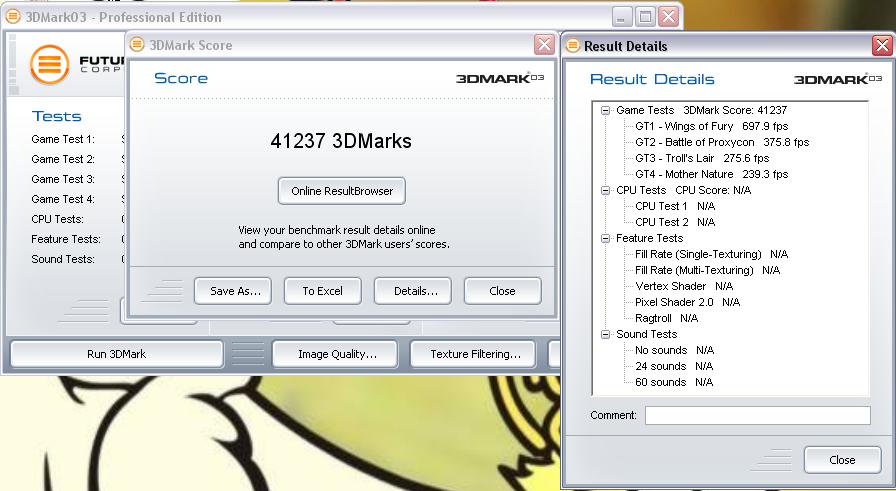Click Game Test 3: label in Tests list
Image resolution: width=896 pixels, height=491 pixels.
63,179
